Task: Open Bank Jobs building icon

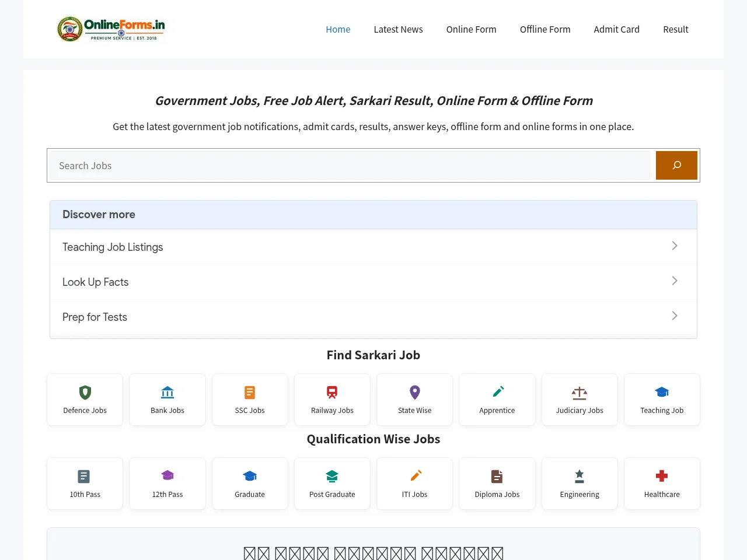Action: click(x=167, y=392)
